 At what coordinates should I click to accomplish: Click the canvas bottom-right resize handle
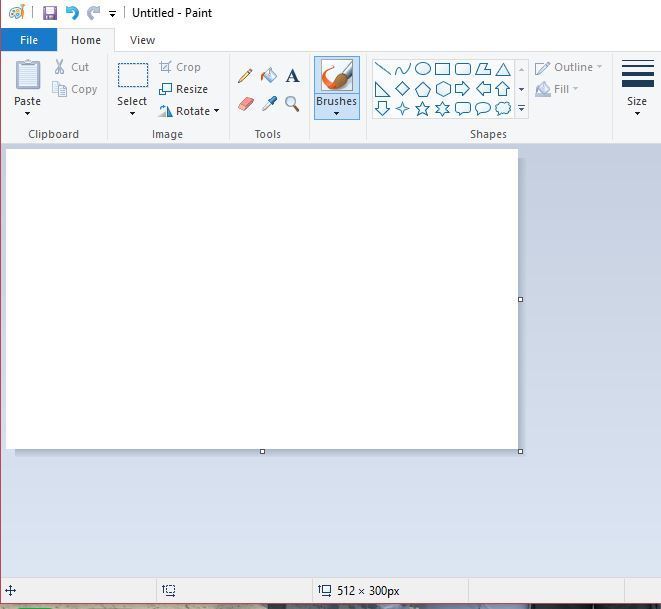point(521,451)
